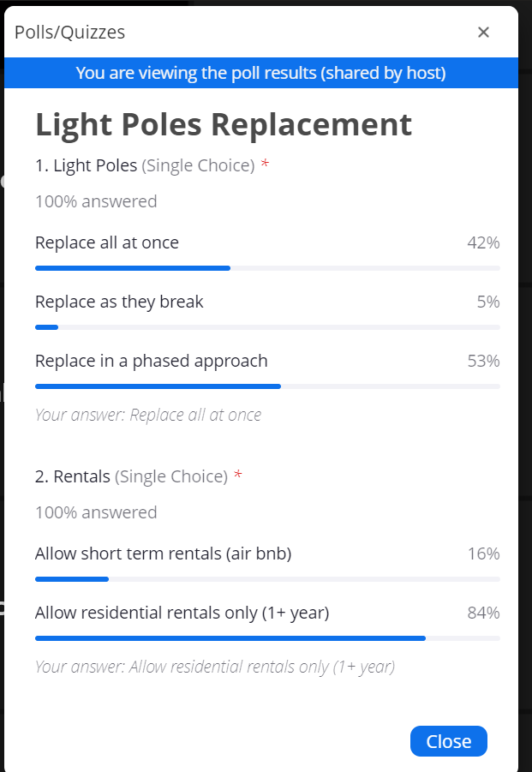
Task: Click the 42% result bar for Replace all at once
Action: 133,268
